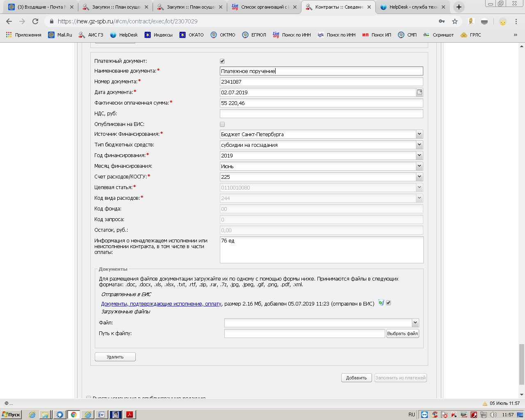Close the Список организаций tab
This screenshot has width=525, height=420.
pyautogui.click(x=295, y=7)
